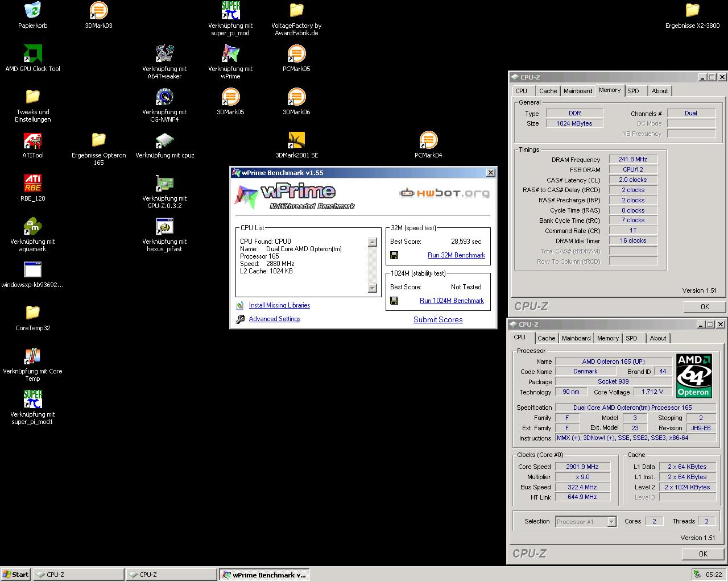Open Advanced Settings link in wPrime

point(275,319)
